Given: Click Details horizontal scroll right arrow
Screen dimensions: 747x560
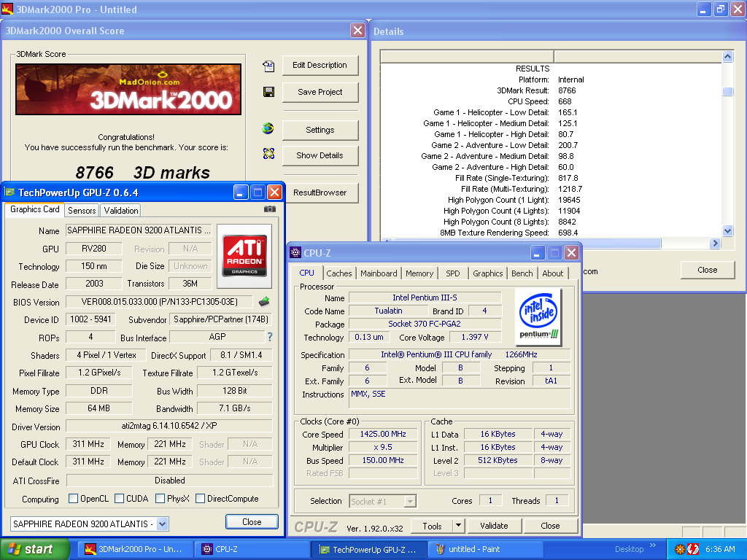Looking at the screenshot, I should point(715,244).
